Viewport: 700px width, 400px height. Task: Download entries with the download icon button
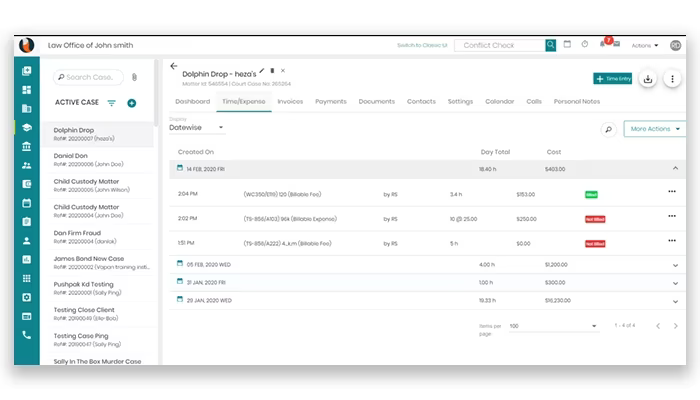pos(648,79)
